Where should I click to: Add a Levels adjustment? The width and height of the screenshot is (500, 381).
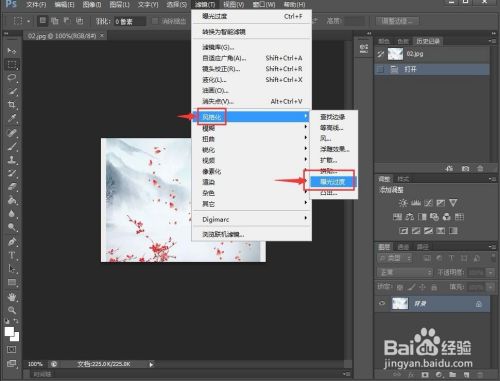pos(416,203)
